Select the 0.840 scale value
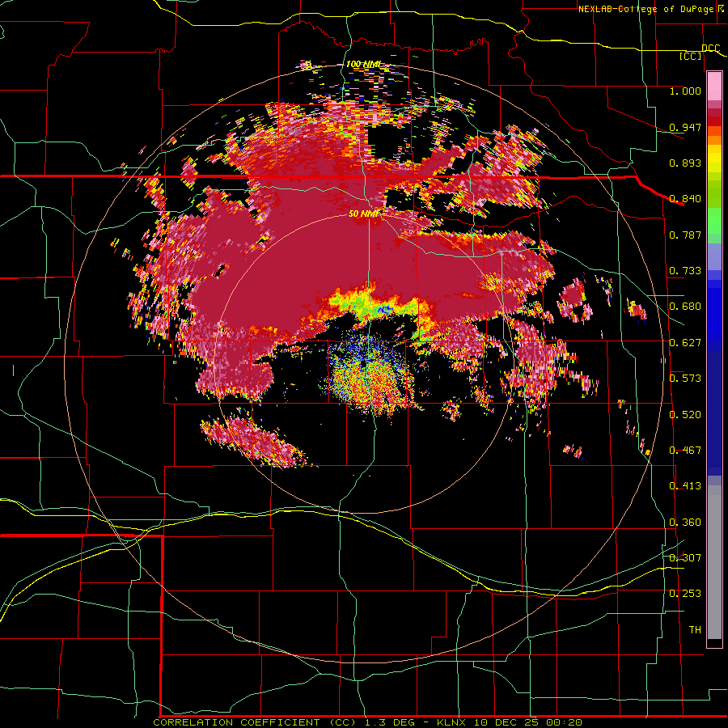728x728 pixels. tap(685, 198)
